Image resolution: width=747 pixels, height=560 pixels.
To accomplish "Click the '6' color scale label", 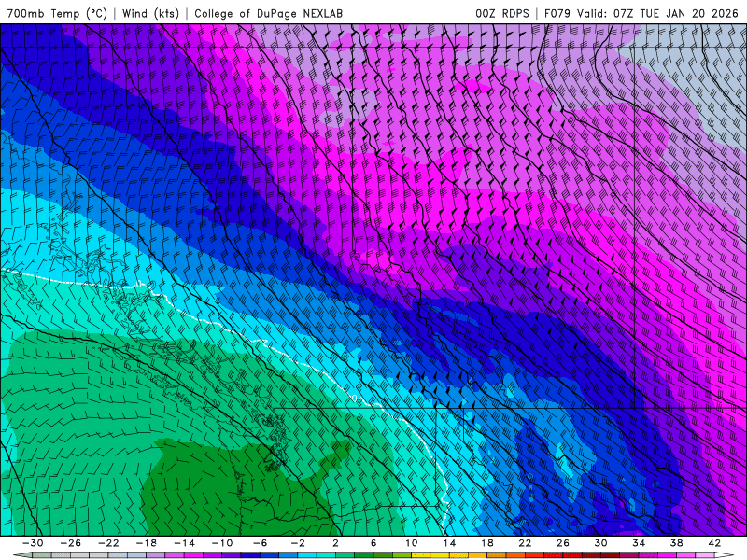I will 373,543.
